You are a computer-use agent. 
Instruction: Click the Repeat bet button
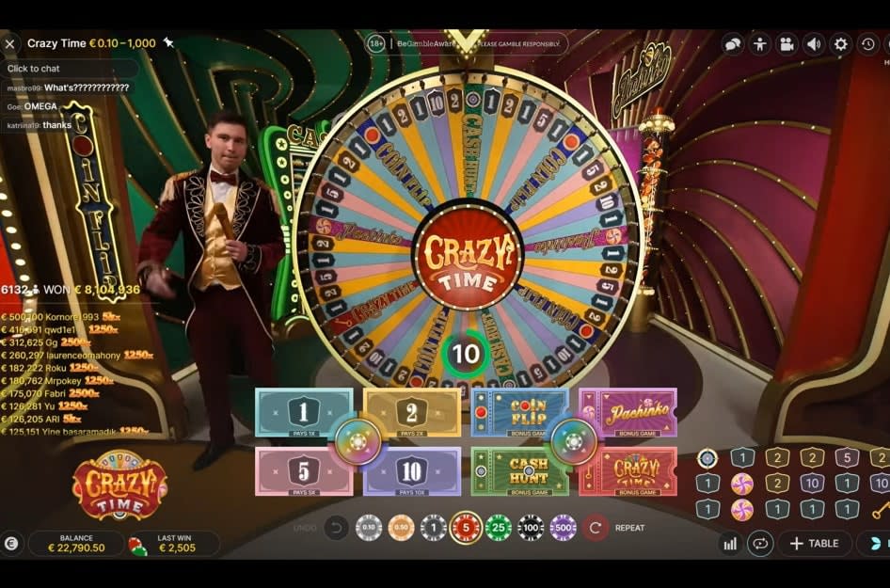614,528
